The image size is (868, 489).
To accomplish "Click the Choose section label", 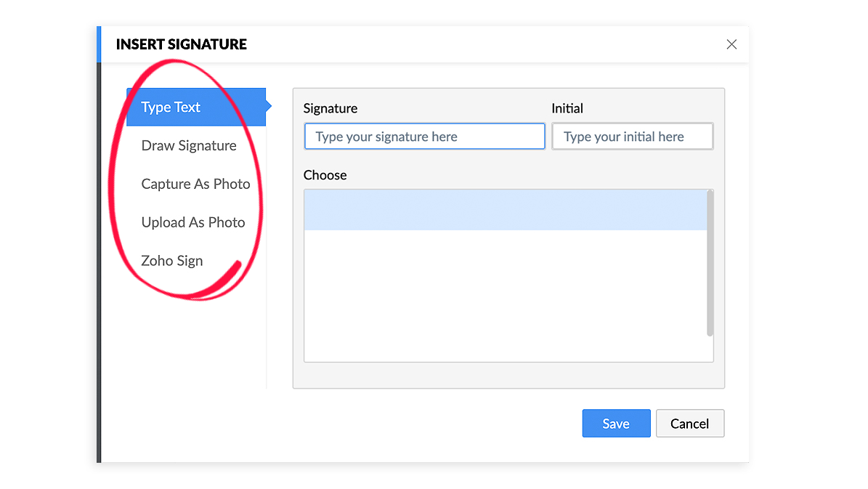I will 325,175.
